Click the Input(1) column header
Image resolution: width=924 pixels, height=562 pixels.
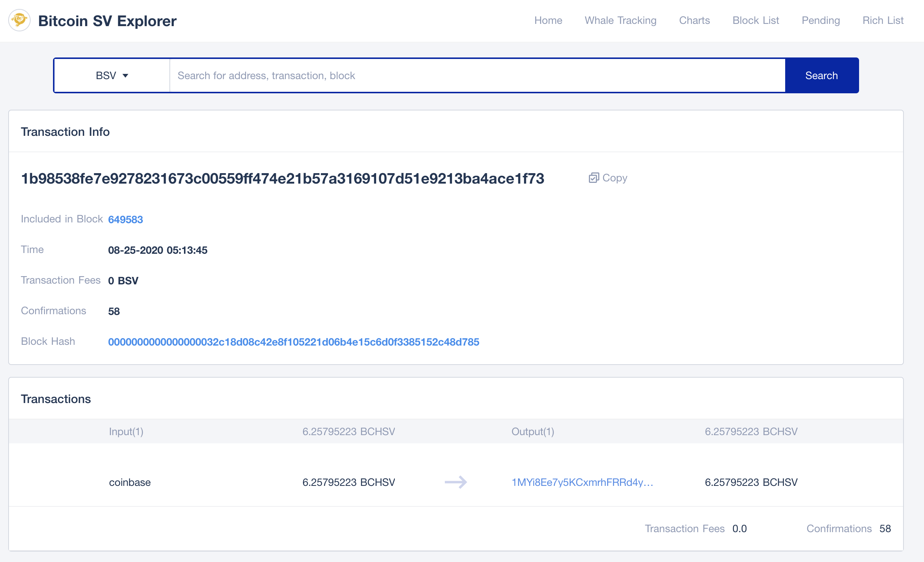coord(126,431)
